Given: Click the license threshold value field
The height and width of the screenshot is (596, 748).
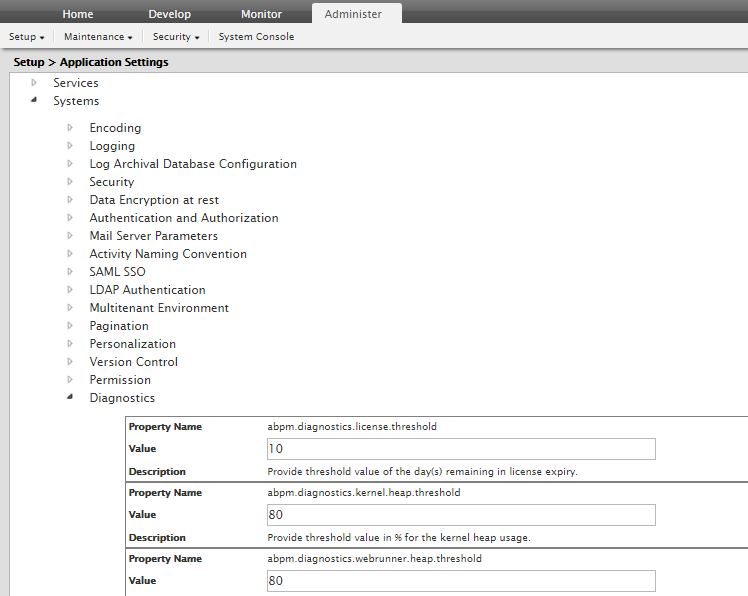Looking at the screenshot, I should tap(461, 449).
